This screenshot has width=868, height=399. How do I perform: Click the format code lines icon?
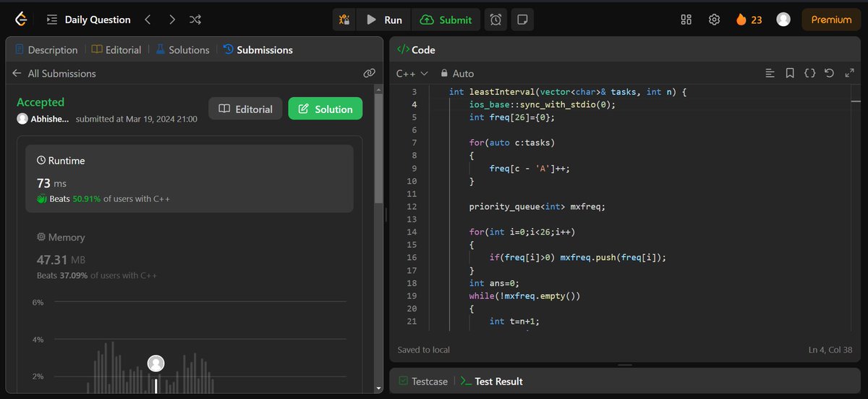(770, 73)
